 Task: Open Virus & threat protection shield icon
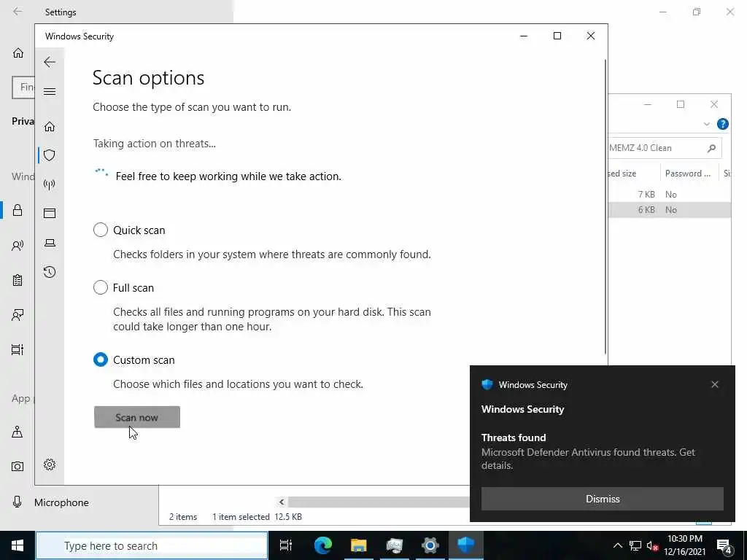tap(50, 155)
